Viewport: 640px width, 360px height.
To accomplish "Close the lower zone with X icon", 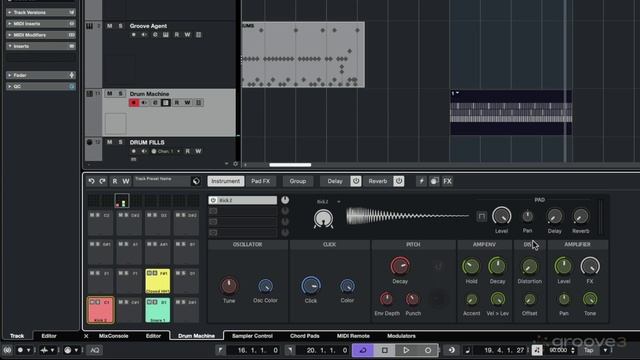I will pyautogui.click(x=86, y=336).
